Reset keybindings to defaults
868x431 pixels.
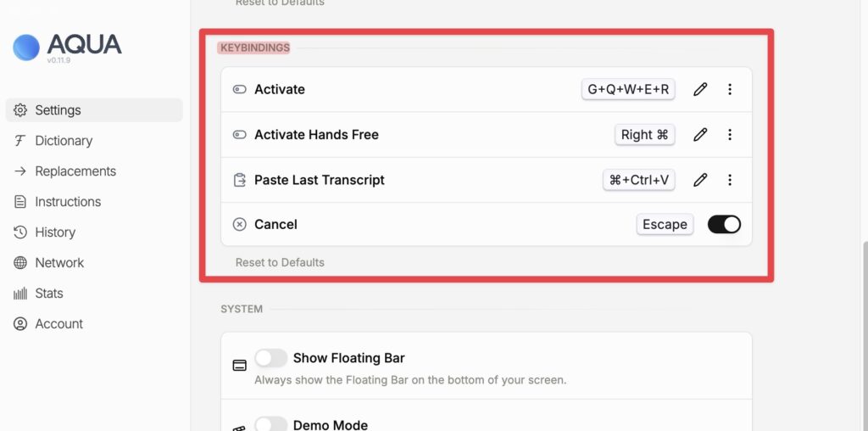(280, 262)
